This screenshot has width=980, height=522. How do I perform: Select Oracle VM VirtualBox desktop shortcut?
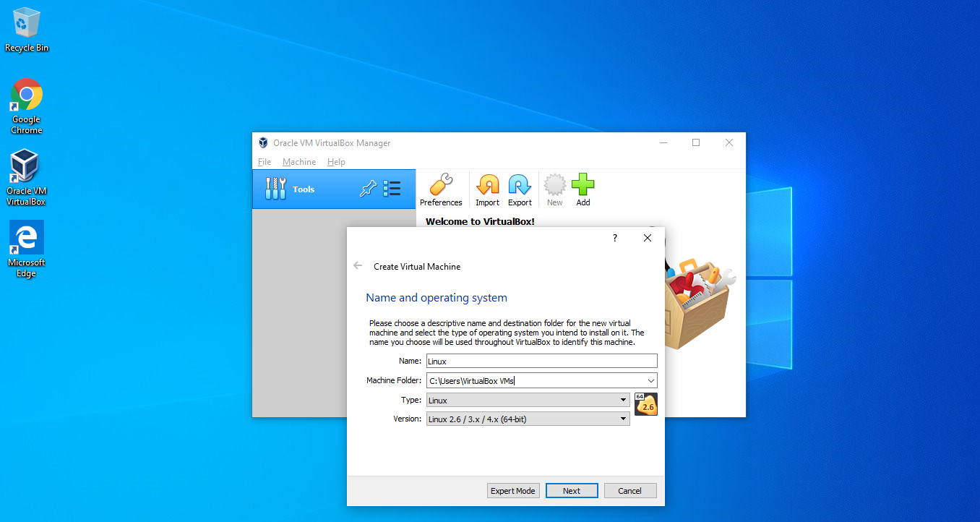[26, 178]
